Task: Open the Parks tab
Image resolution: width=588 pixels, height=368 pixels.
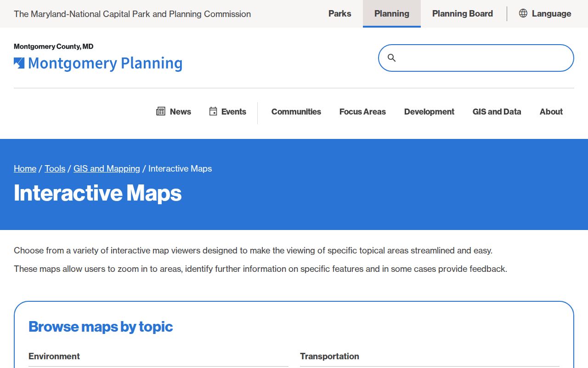Action: tap(340, 14)
